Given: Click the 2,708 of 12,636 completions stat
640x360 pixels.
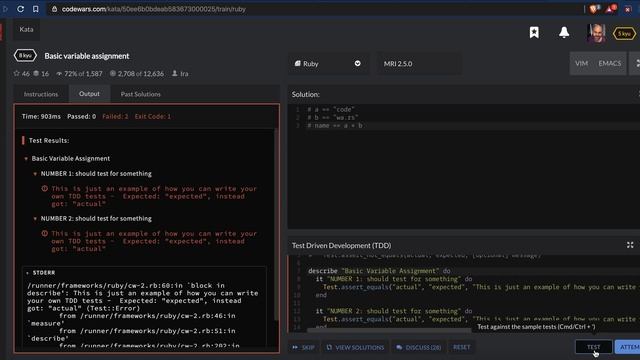Looking at the screenshot, I should [136, 73].
